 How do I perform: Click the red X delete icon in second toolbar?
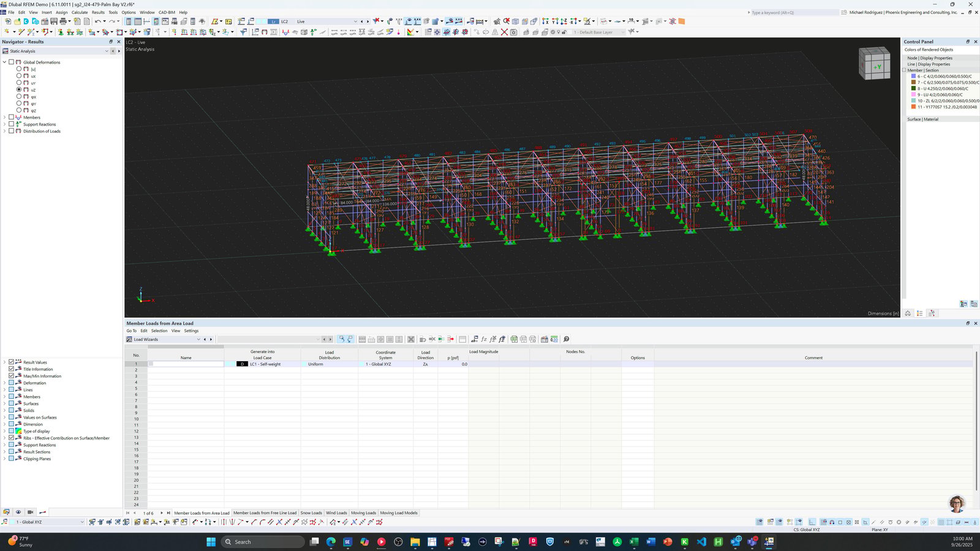(504, 32)
